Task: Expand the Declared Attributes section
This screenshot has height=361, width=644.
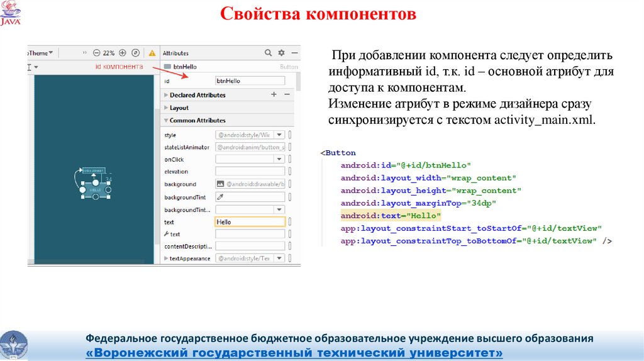Action: [166, 95]
